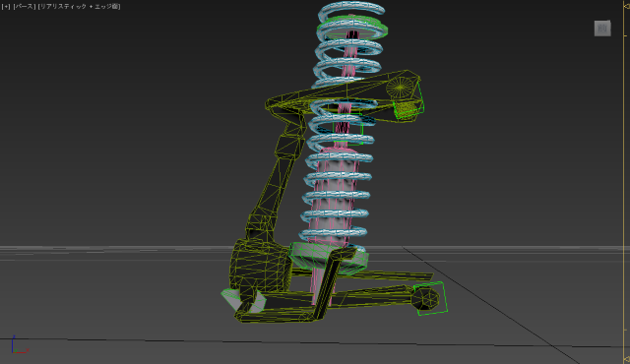This screenshot has height=364, width=630.
Task: Click the XYZ axis tripod gizmo
Action: [x=19, y=345]
